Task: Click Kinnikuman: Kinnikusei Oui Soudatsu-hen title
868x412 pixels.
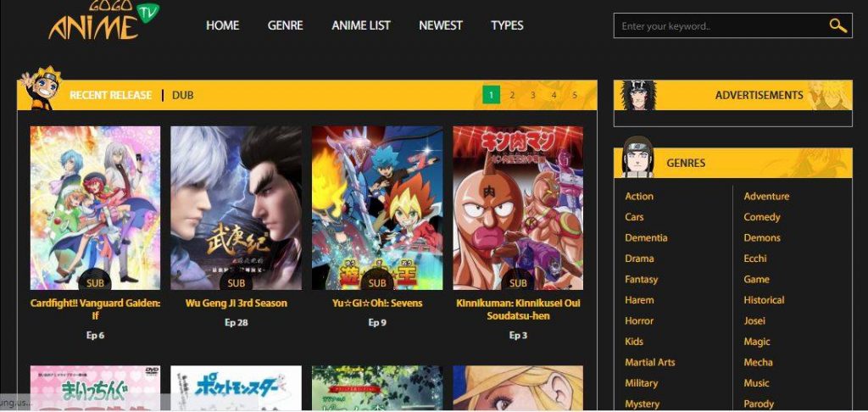Action: pos(518,309)
